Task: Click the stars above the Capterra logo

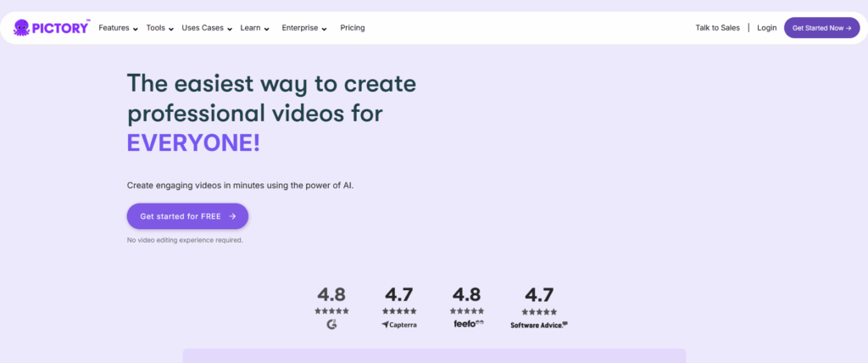Action: pos(399,311)
